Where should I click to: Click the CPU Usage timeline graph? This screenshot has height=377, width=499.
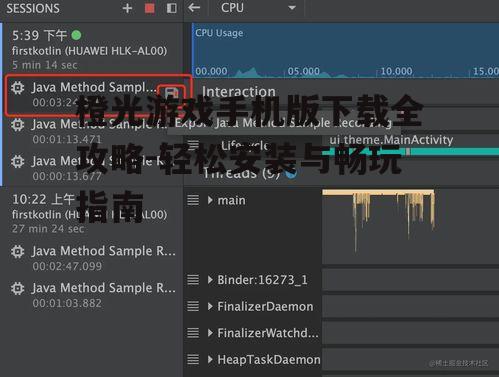(x=346, y=50)
